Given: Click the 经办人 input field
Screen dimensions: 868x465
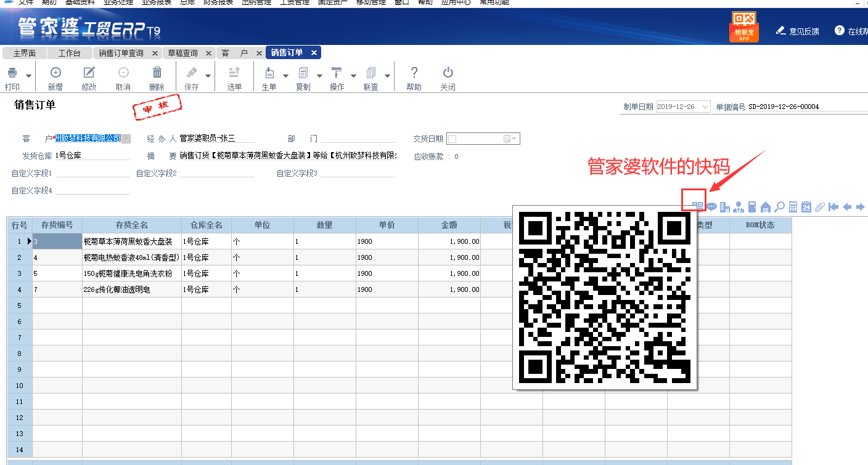Looking at the screenshot, I should coord(216,139).
